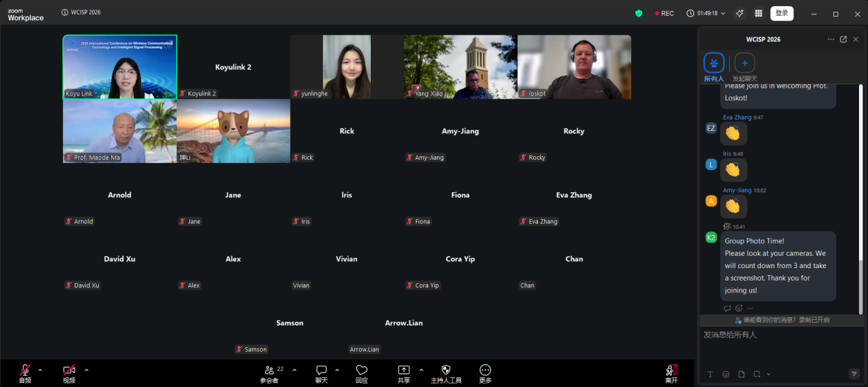Attach a file in chat composer
Screen dimensions: 868x387
742,374
